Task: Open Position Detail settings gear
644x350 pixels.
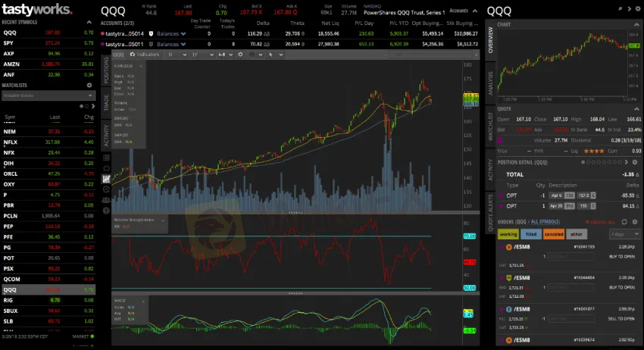Action: (x=635, y=162)
